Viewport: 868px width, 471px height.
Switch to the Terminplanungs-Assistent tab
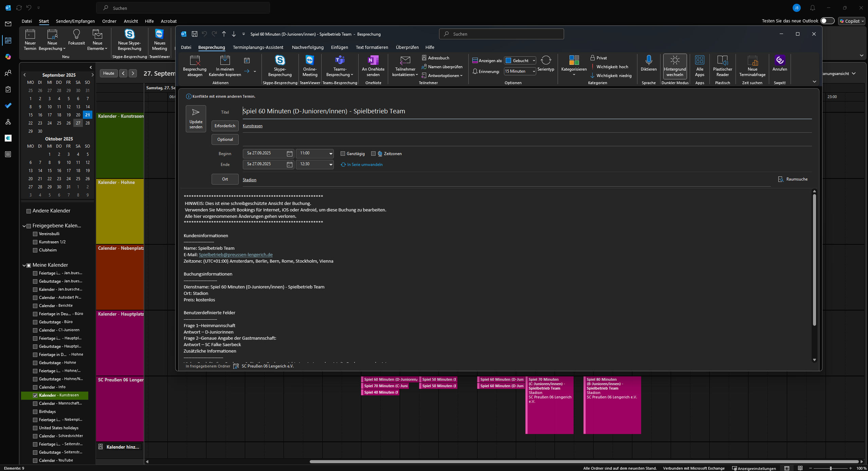click(x=258, y=48)
